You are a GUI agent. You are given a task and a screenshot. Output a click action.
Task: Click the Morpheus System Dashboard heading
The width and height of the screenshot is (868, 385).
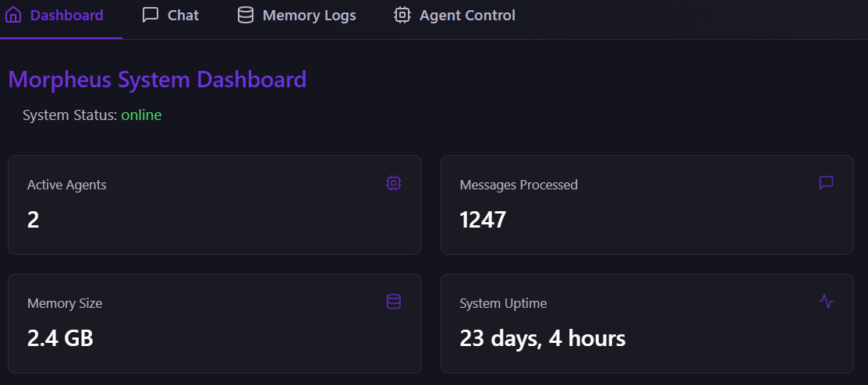click(158, 79)
